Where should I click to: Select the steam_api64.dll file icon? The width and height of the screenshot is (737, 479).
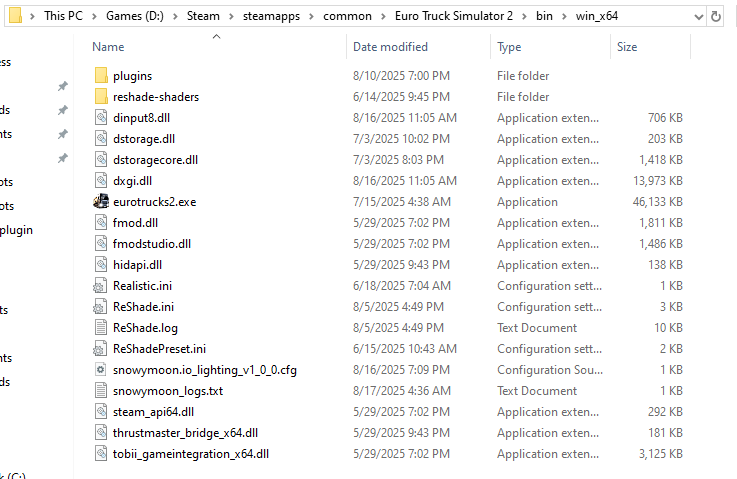click(101, 412)
